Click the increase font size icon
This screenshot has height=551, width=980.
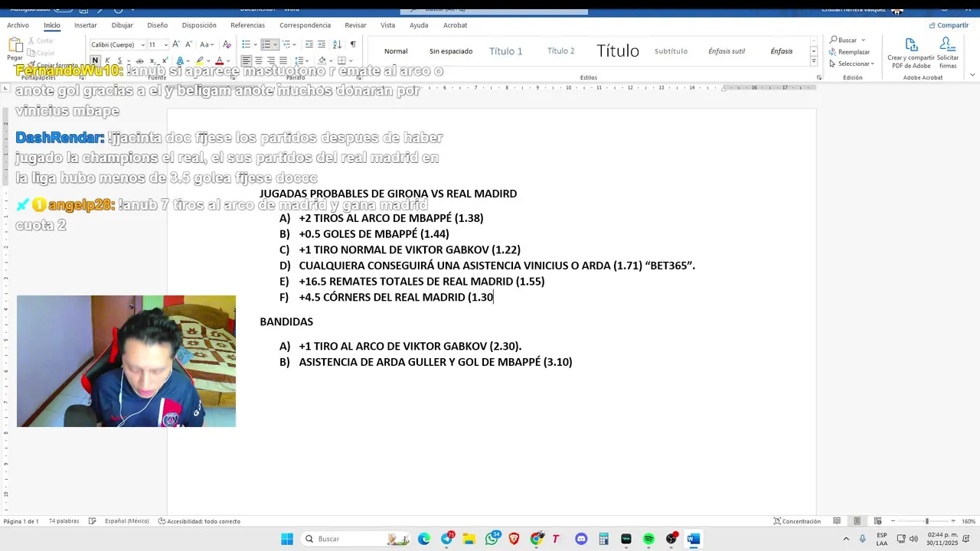point(175,44)
